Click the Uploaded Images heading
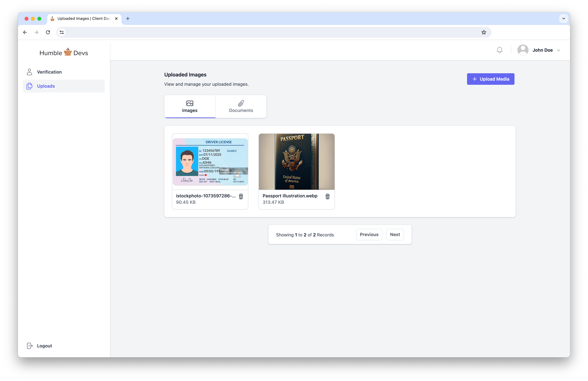This screenshot has height=381, width=588. click(185, 75)
